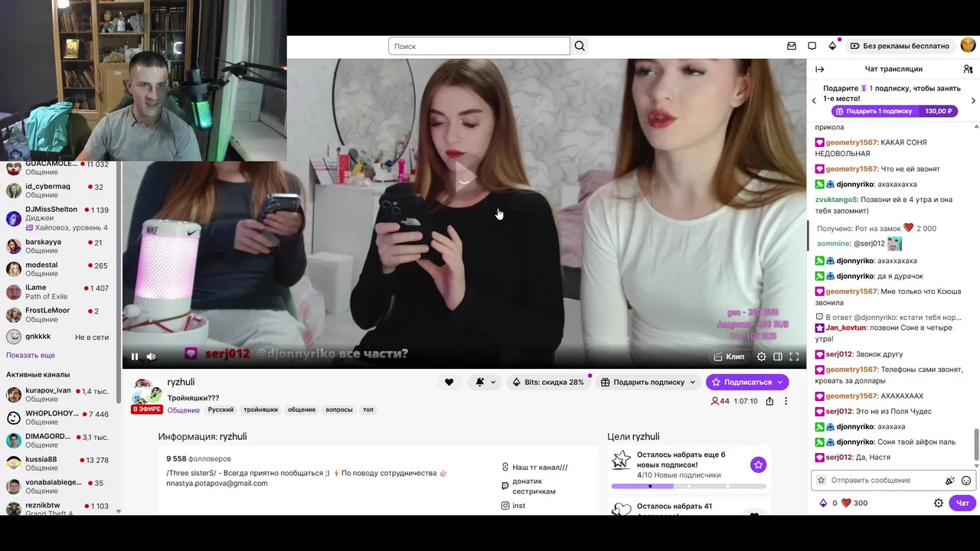Open the user avatar menu

point(968,46)
